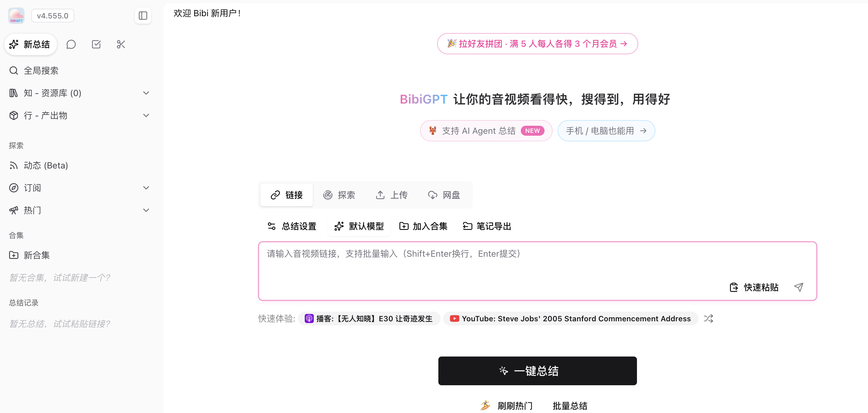Click the telescope 热门 icon
The image size is (868, 413).
click(13, 210)
